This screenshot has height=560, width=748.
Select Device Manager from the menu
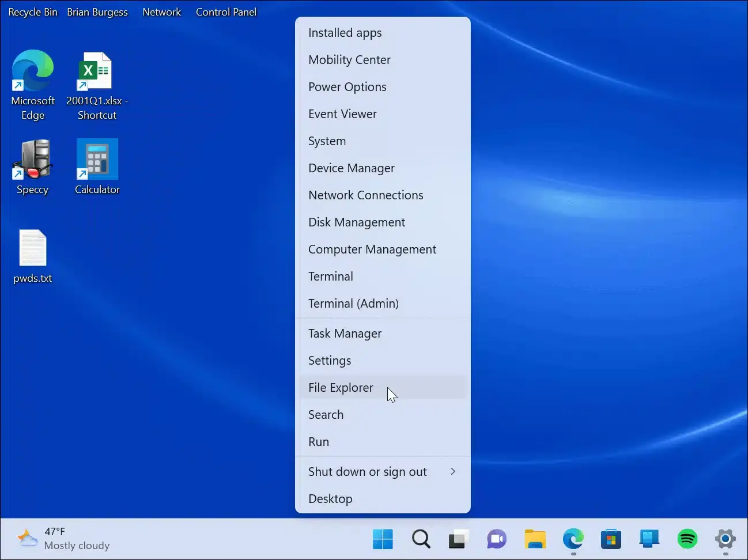point(352,168)
